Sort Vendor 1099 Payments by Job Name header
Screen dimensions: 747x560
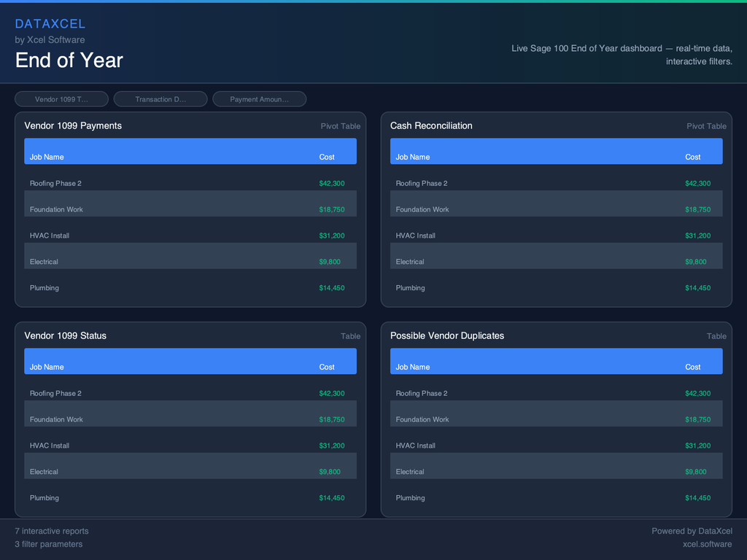coord(47,157)
